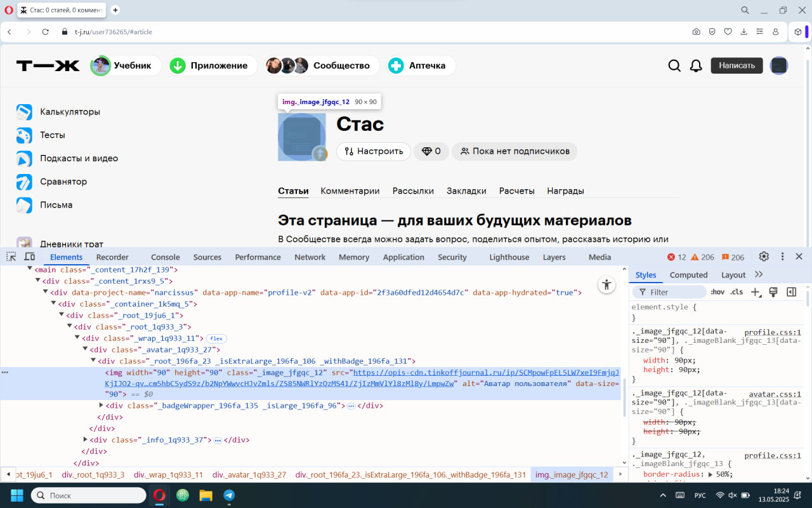
Task: Open site search magnifier on T—Ж header
Action: [674, 65]
